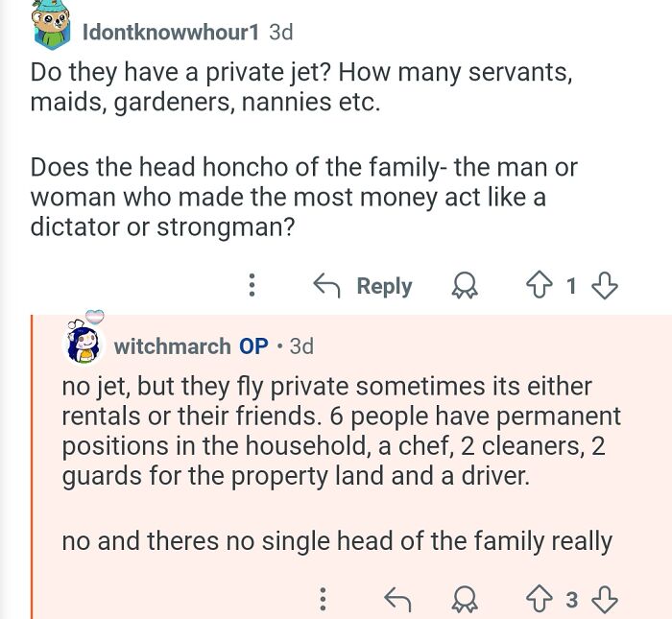
Task: Click the OP badge next to witchmarch
Action: pyautogui.click(x=253, y=346)
